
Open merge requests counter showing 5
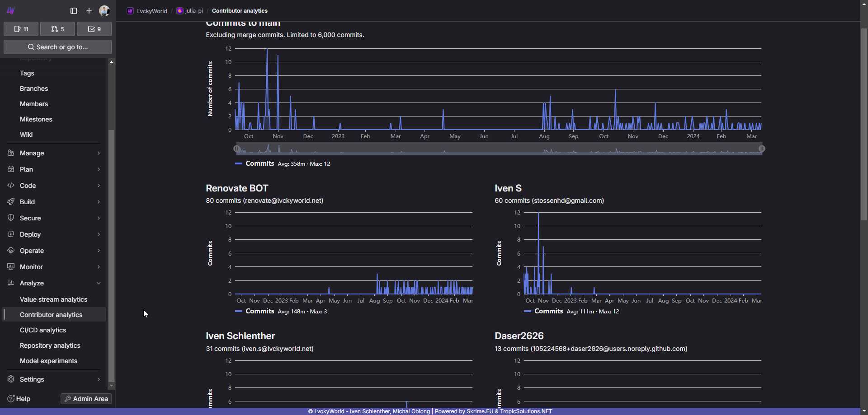(x=57, y=29)
